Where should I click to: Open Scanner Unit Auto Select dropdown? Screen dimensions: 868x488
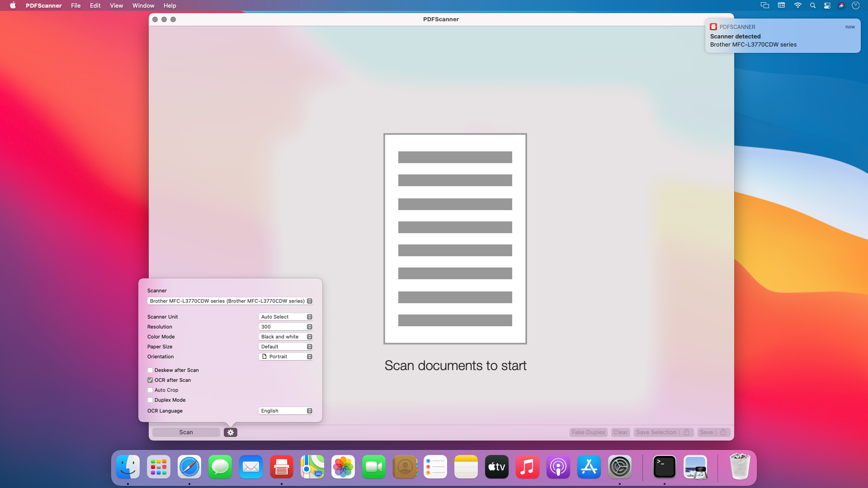coord(286,317)
